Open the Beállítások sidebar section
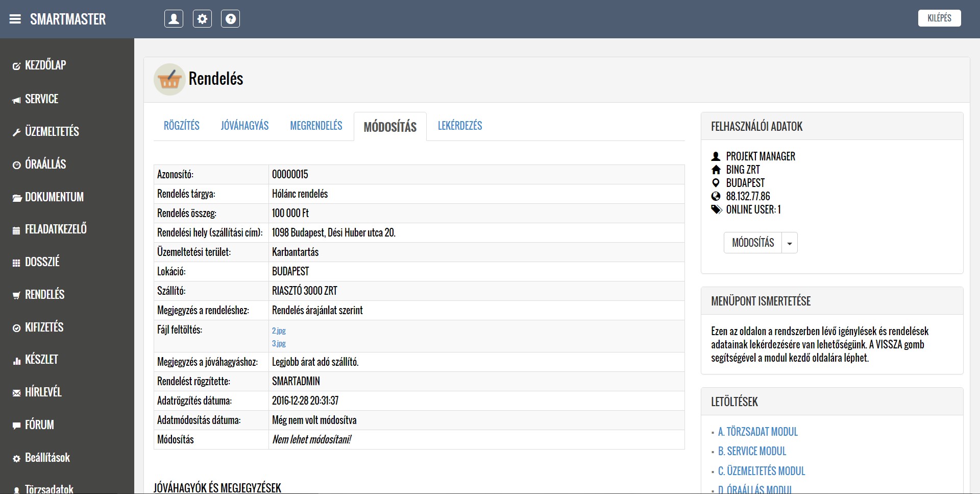This screenshot has width=980, height=494. pos(47,458)
